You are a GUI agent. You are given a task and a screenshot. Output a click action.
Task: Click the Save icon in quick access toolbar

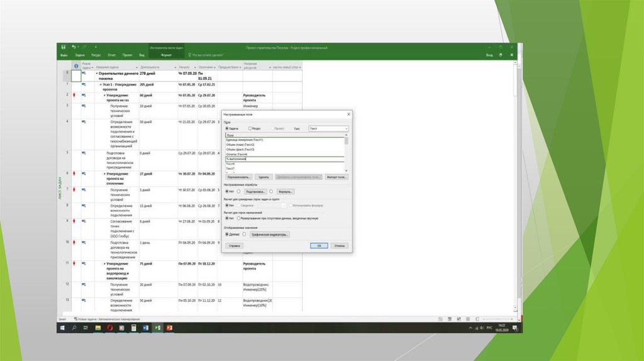click(63, 47)
